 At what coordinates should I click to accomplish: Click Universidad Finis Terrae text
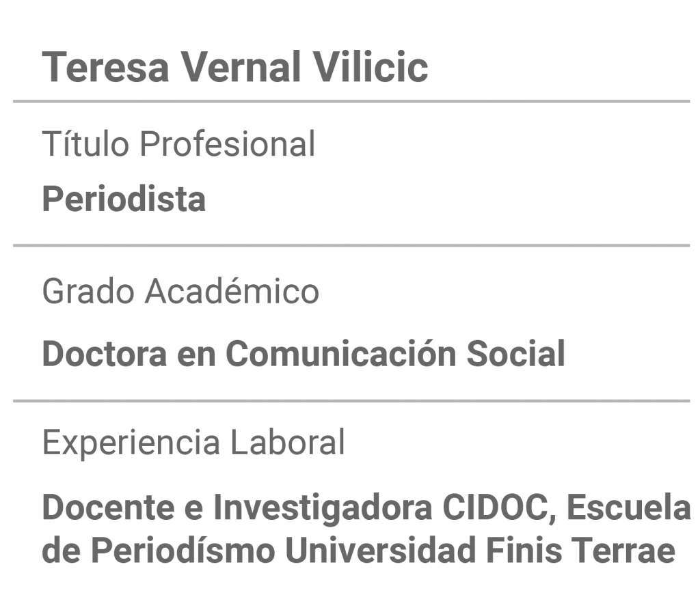click(480, 550)
